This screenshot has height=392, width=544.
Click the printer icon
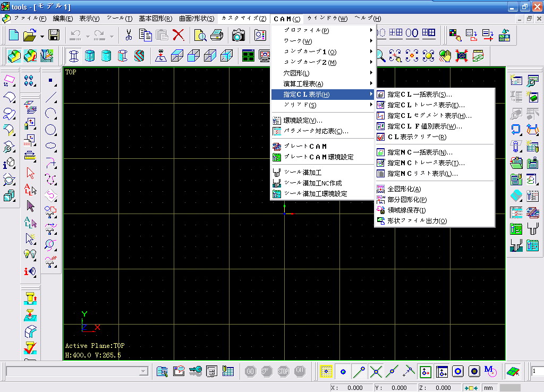coord(217,35)
